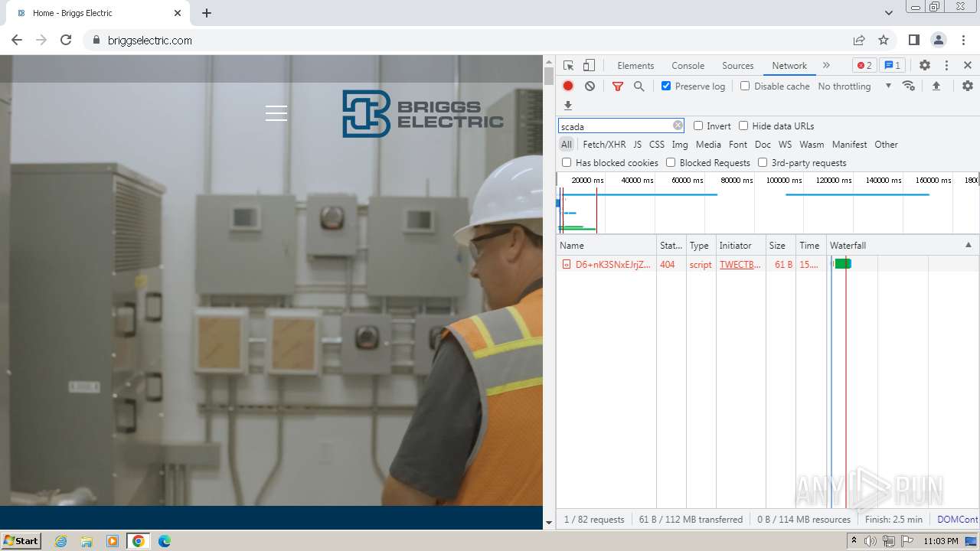Image resolution: width=980 pixels, height=551 pixels.
Task: Select the Fetch/XHR filter type
Action: tap(604, 145)
